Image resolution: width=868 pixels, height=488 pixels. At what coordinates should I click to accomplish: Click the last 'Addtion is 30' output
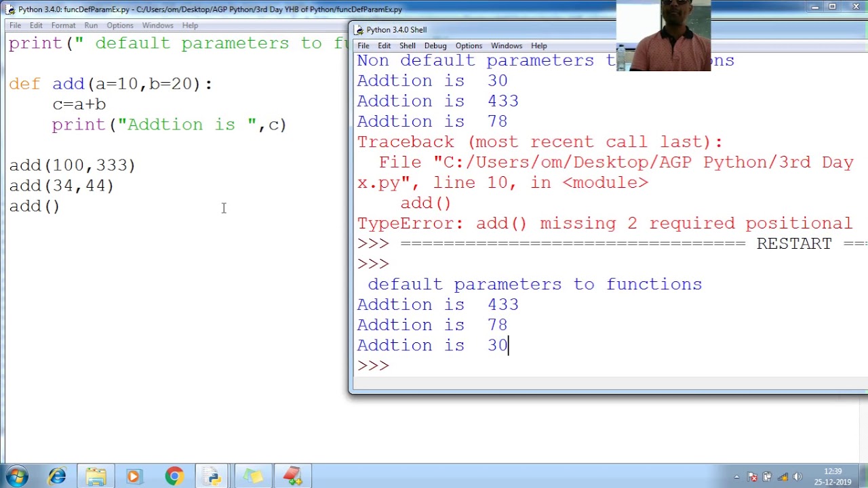click(433, 345)
